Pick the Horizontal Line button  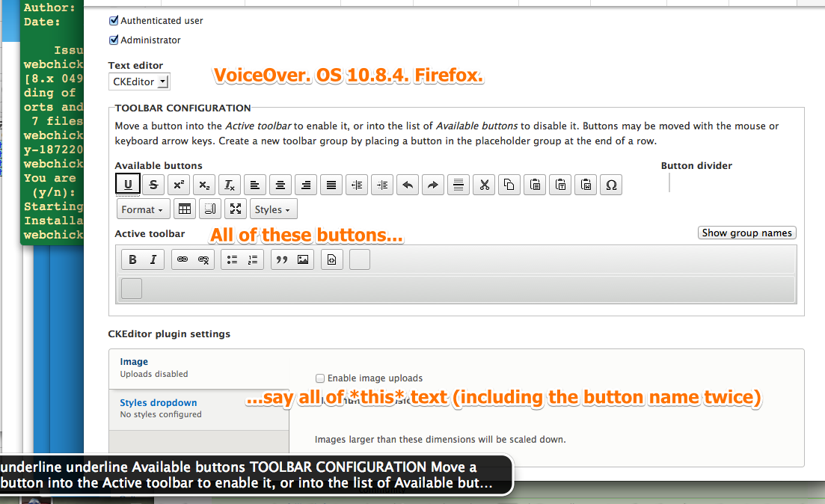[x=458, y=185]
